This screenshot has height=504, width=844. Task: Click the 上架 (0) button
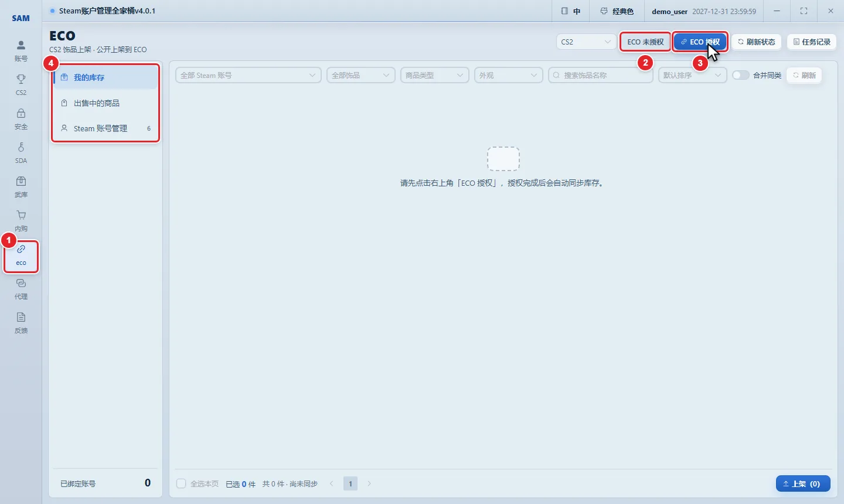(x=803, y=483)
